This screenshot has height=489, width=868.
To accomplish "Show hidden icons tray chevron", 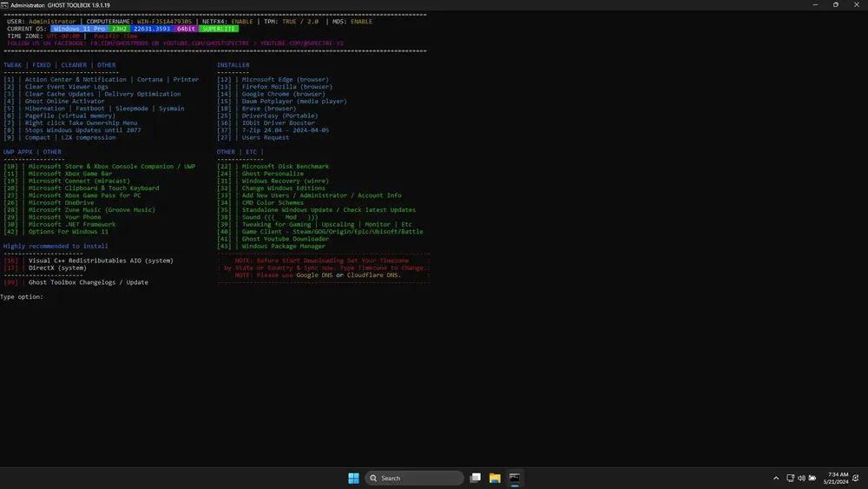I will [x=776, y=478].
